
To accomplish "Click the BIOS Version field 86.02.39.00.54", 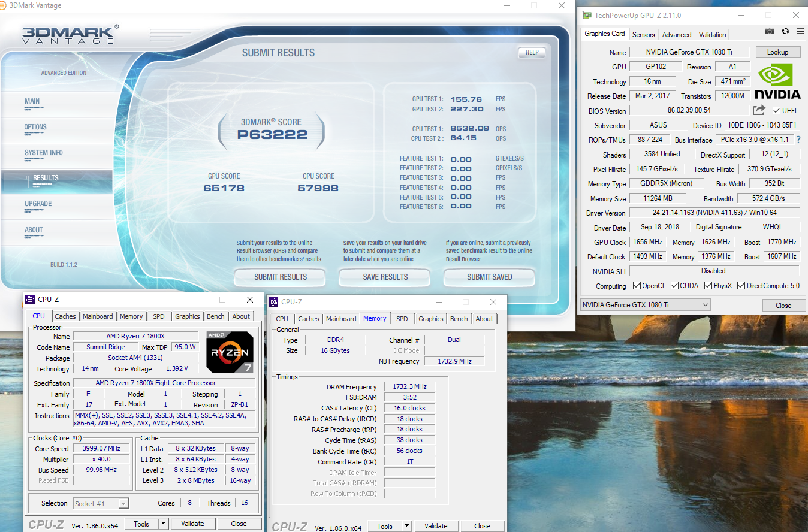I will 689,111.
